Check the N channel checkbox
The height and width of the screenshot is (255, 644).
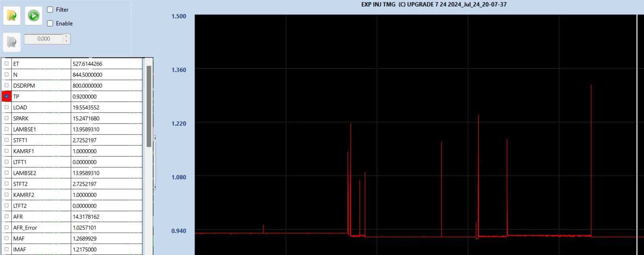pyautogui.click(x=6, y=74)
